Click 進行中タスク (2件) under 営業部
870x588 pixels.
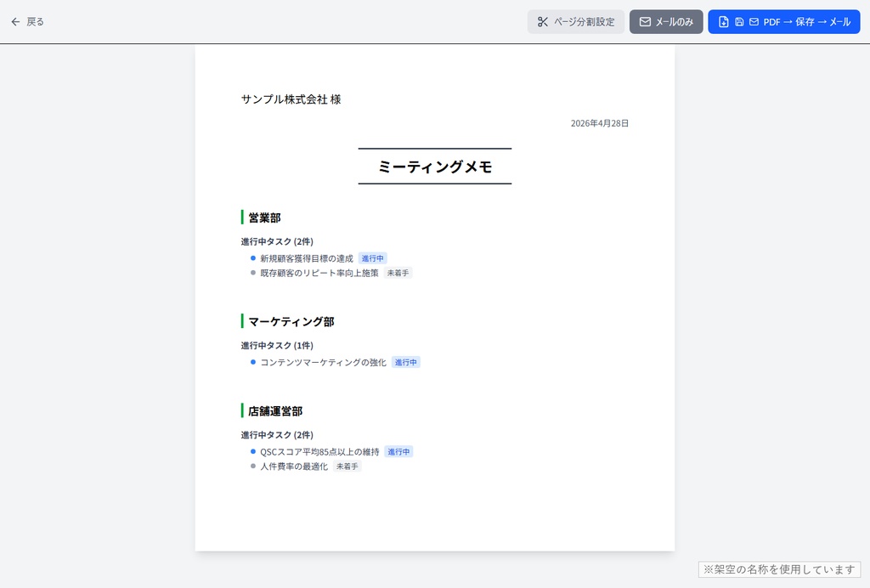pyautogui.click(x=277, y=241)
